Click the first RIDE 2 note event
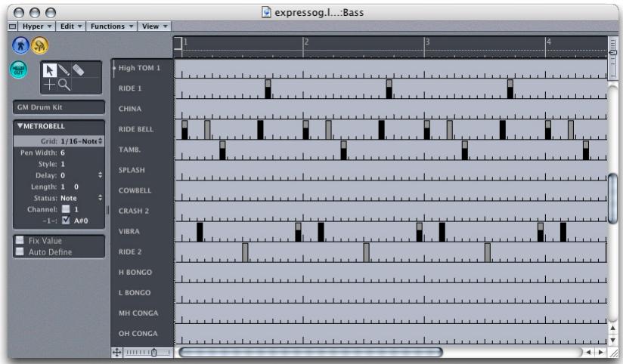This screenshot has width=623, height=364. 245,252
